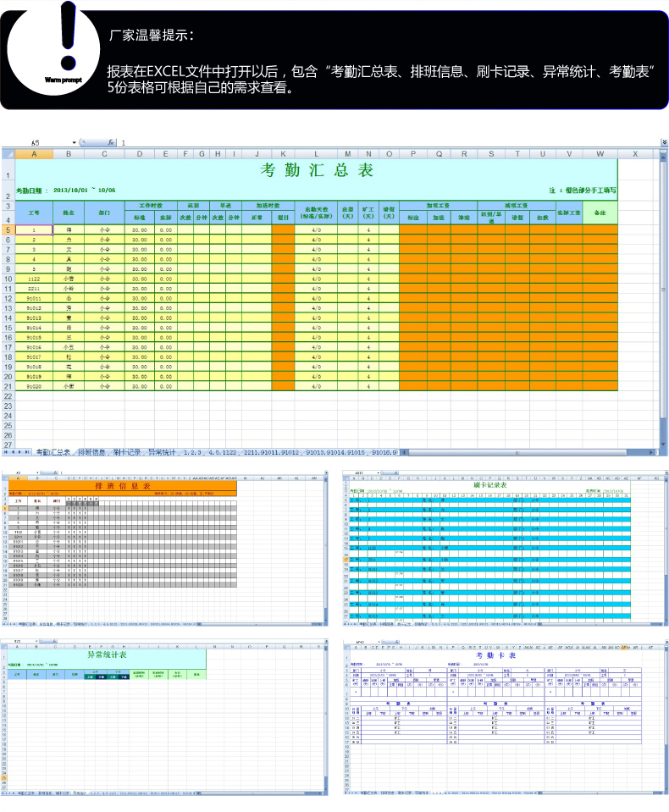The height and width of the screenshot is (812, 669).
Task: Open the 异常统计 sheet tab
Action: pyautogui.click(x=162, y=452)
